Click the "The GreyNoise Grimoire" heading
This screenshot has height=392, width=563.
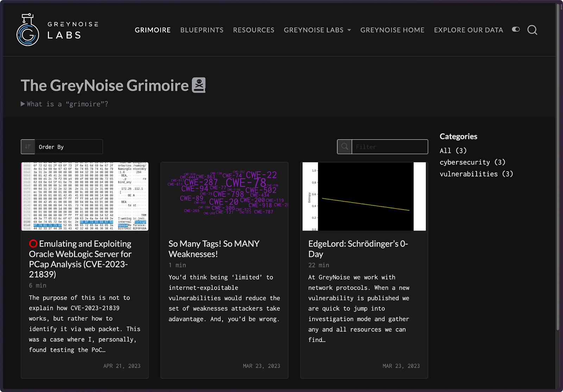105,85
